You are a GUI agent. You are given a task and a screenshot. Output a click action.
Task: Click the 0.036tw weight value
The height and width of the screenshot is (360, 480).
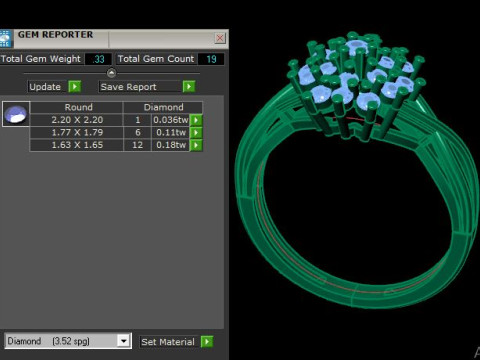coord(171,120)
